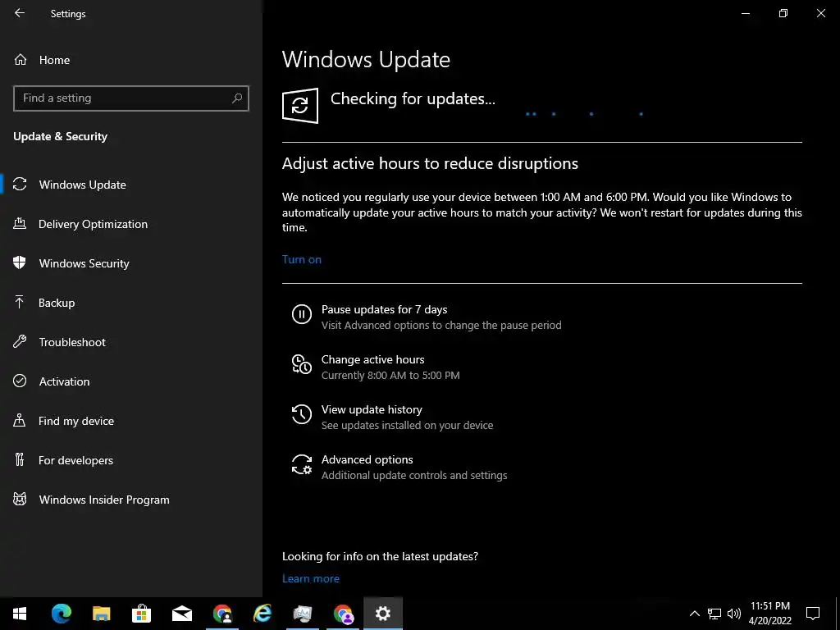840x630 pixels.
Task: Click the Activation checkmark icon
Action: [20, 381]
